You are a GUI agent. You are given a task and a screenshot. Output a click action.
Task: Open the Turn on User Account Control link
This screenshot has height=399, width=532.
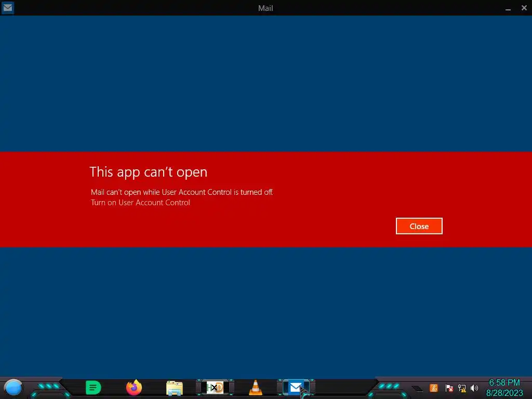click(140, 203)
